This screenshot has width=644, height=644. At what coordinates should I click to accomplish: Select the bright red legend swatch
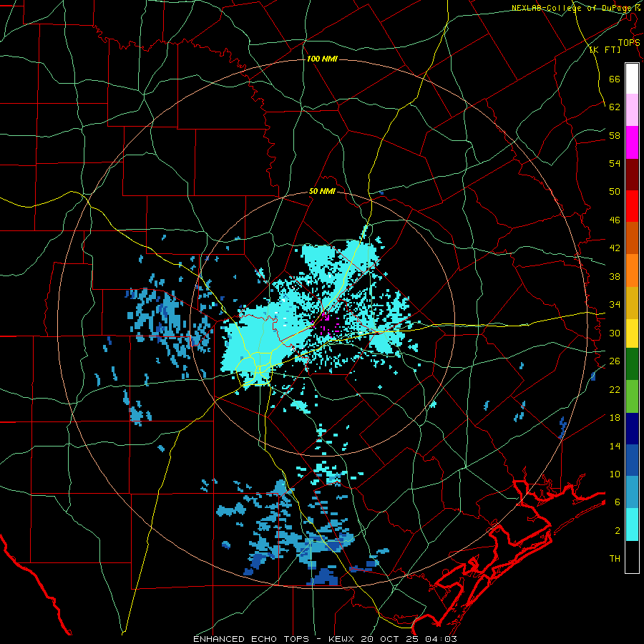(x=632, y=206)
